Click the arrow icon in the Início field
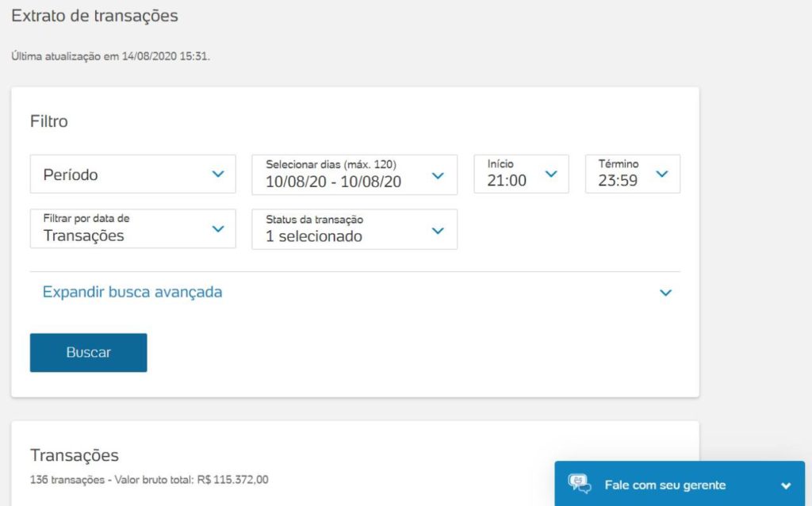 pyautogui.click(x=551, y=174)
